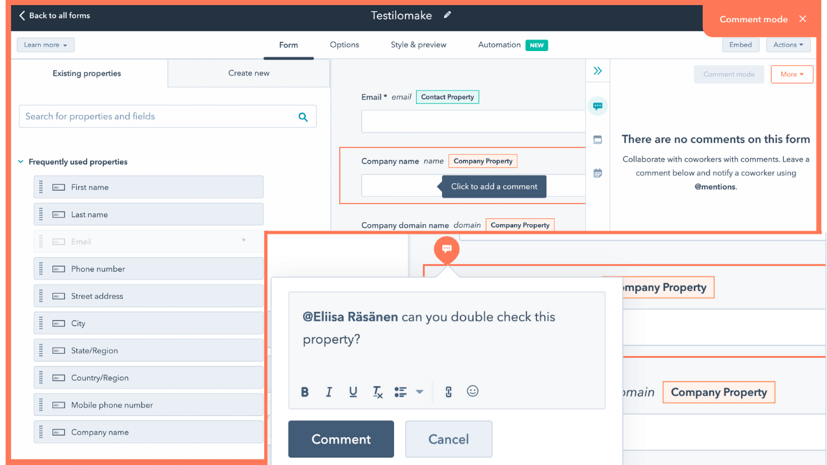Select the Create new tab
The height and width of the screenshot is (465, 827).
[249, 73]
